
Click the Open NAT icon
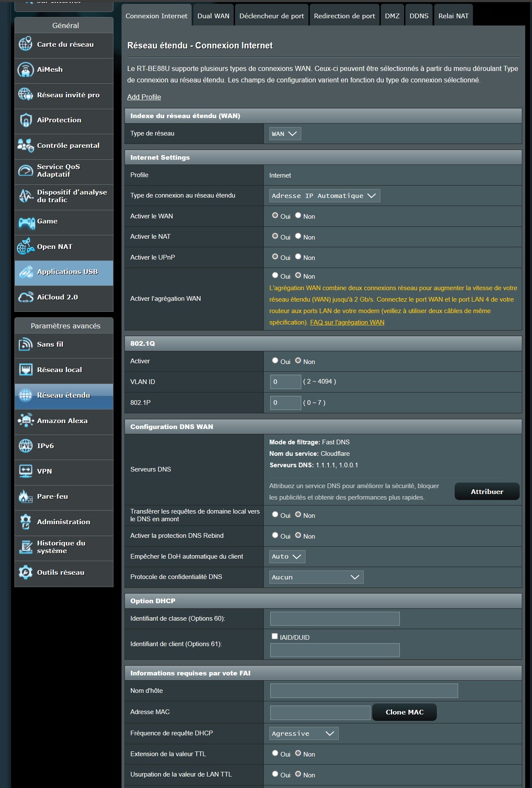click(x=25, y=246)
